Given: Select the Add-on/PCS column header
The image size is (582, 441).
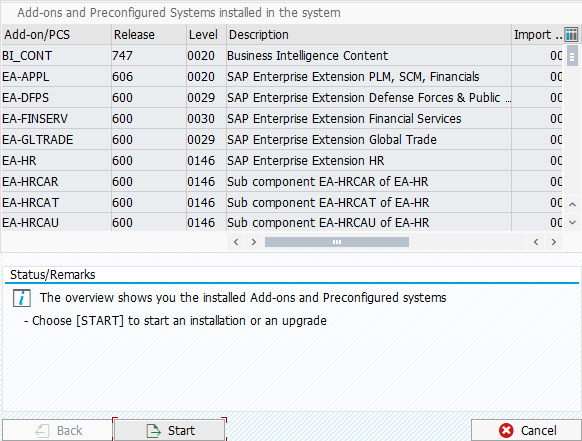Looking at the screenshot, I should pos(56,35).
